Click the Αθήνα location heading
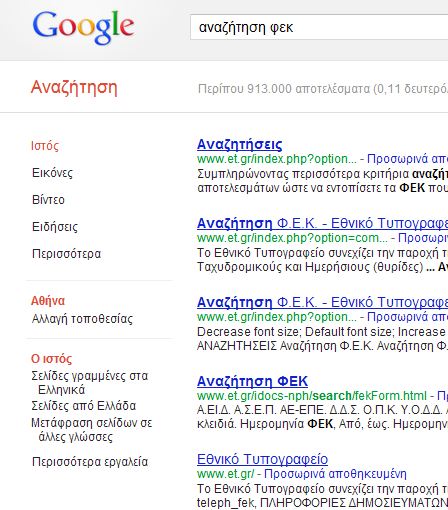Image resolution: width=448 pixels, height=510 pixels. pos(48,301)
